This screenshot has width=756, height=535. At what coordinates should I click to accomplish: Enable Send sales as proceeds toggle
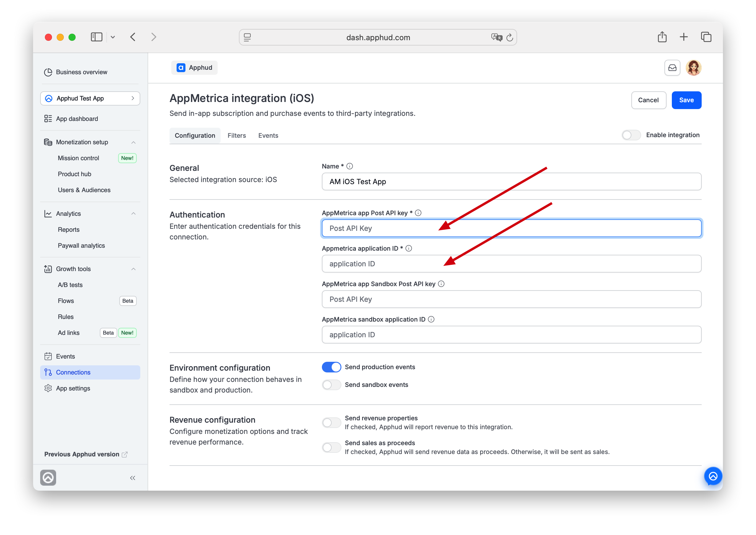pos(331,448)
